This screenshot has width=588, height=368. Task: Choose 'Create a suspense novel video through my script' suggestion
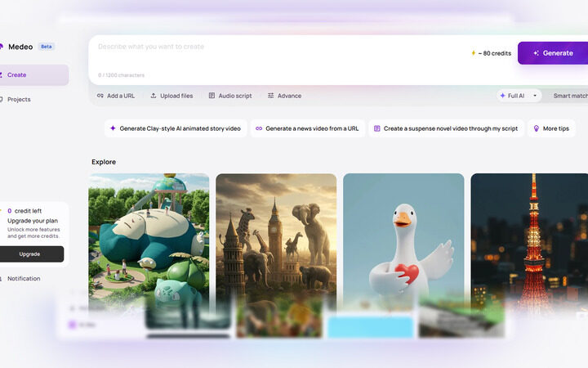click(x=446, y=128)
